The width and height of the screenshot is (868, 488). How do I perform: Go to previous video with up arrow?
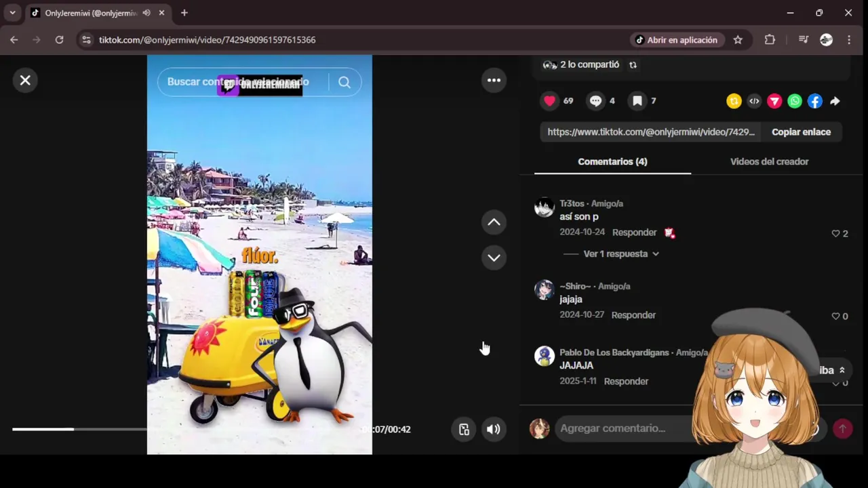coord(494,222)
